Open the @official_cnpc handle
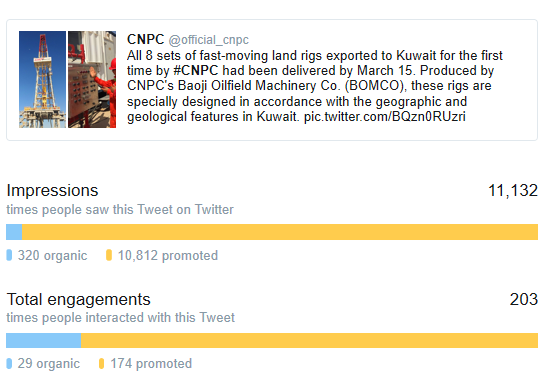Screen dimensions: 549x385 (209, 40)
